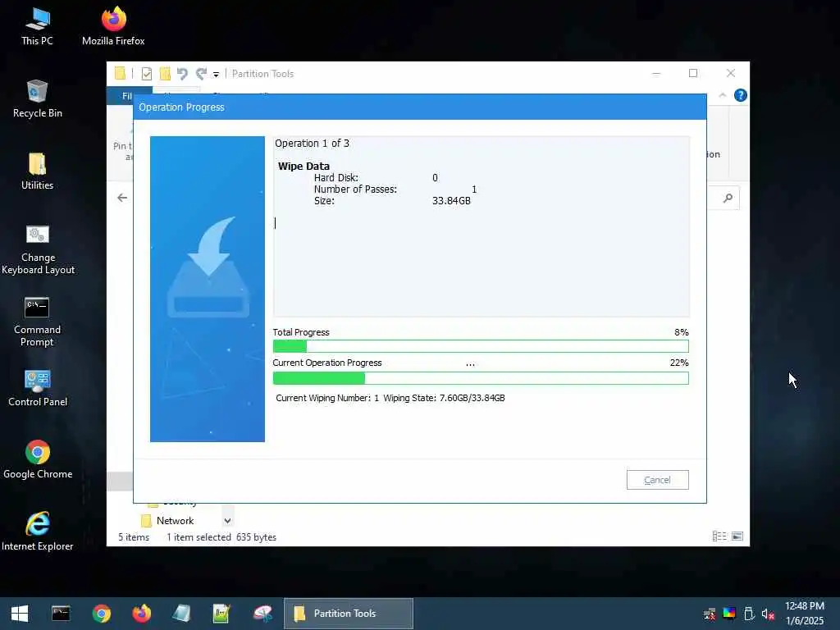Click the New Folder quick access icon
The image size is (840, 630).
click(165, 73)
